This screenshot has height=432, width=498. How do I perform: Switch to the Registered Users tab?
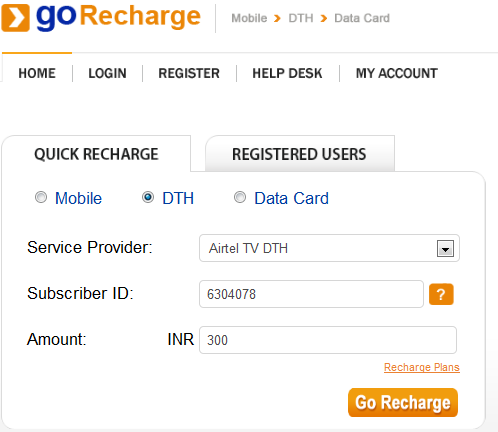pyautogui.click(x=300, y=154)
